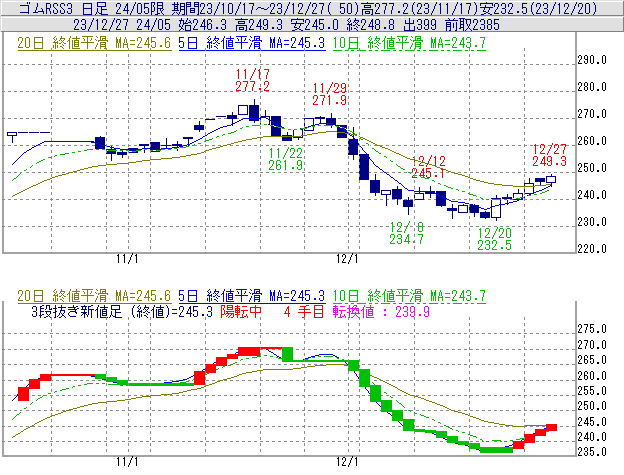Click the 20日 終値平滑 MA=245.6 label in the upper chart
Screen dimensions: 624x475
click(x=94, y=43)
